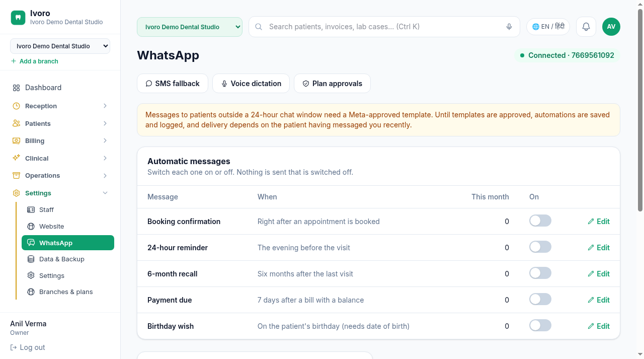Go to Website settings
644x359 pixels.
(x=68, y=226)
